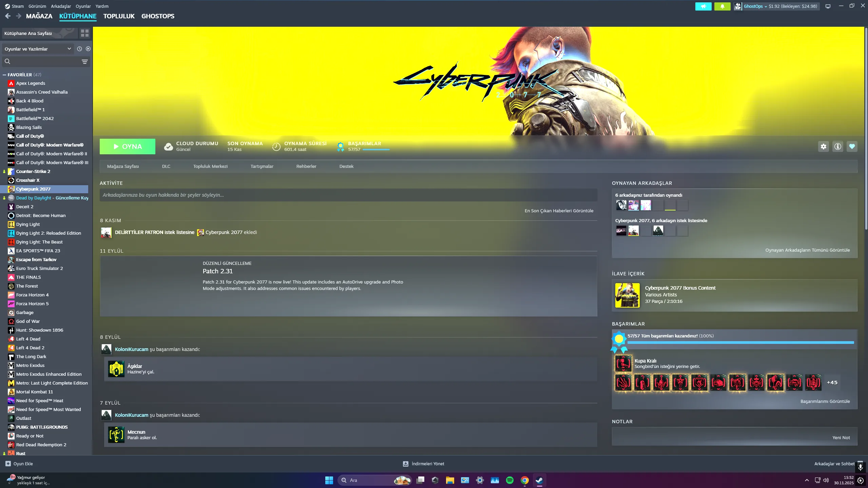Image resolution: width=868 pixels, height=488 pixels.
Task: Select Counter-Strike 2 in library
Action: click(33, 171)
